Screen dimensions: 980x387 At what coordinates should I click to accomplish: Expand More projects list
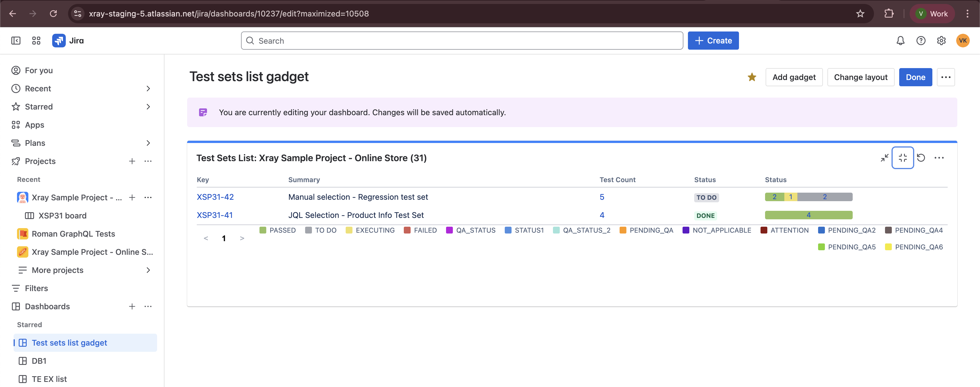[148, 270]
